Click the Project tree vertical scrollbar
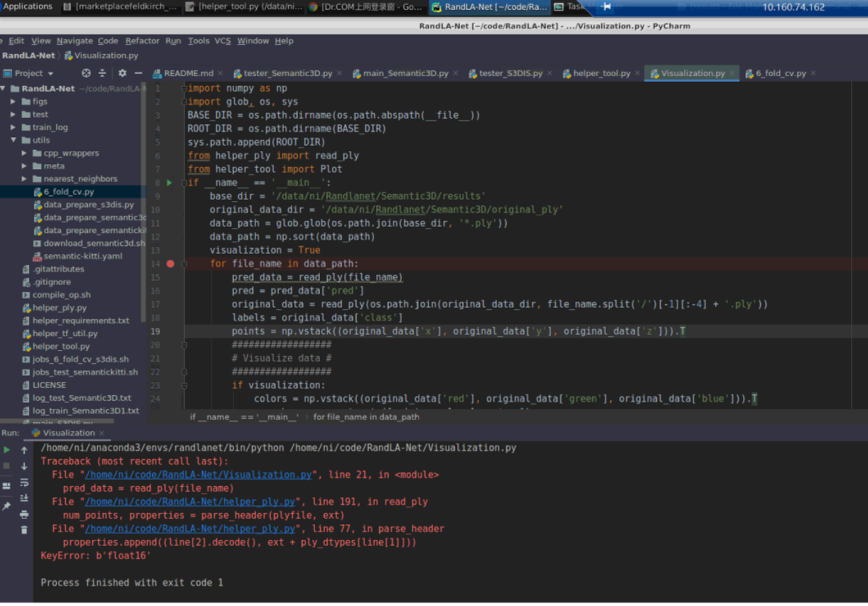The height and width of the screenshot is (606, 868). 144,201
